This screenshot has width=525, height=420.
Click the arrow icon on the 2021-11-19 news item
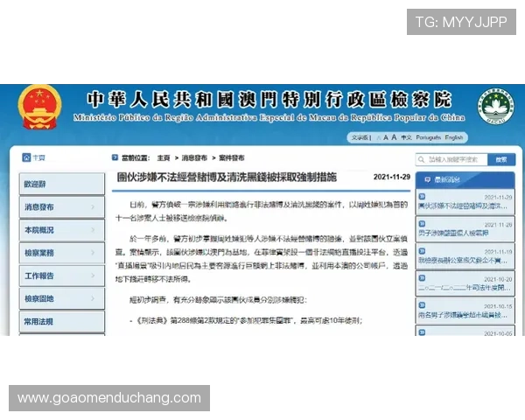pyautogui.click(x=423, y=251)
